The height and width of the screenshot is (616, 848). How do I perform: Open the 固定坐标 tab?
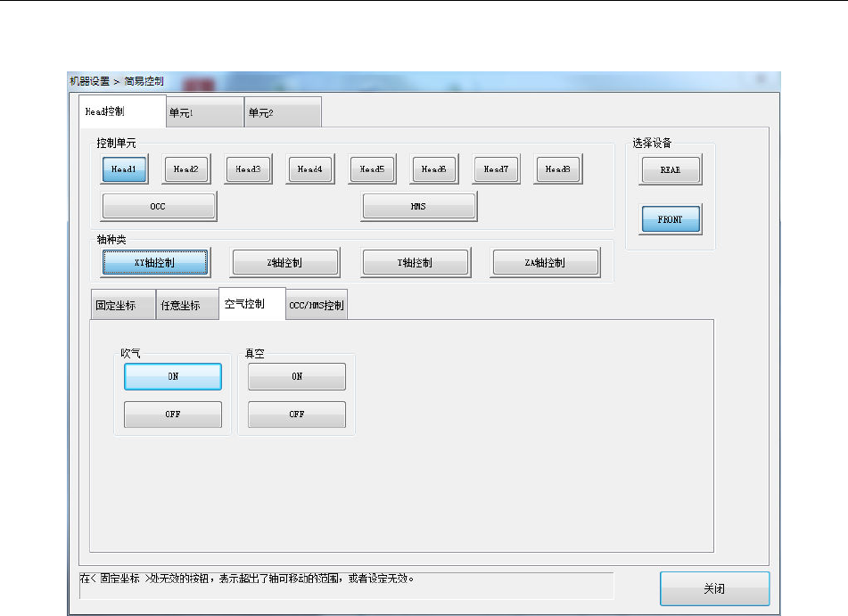123,305
